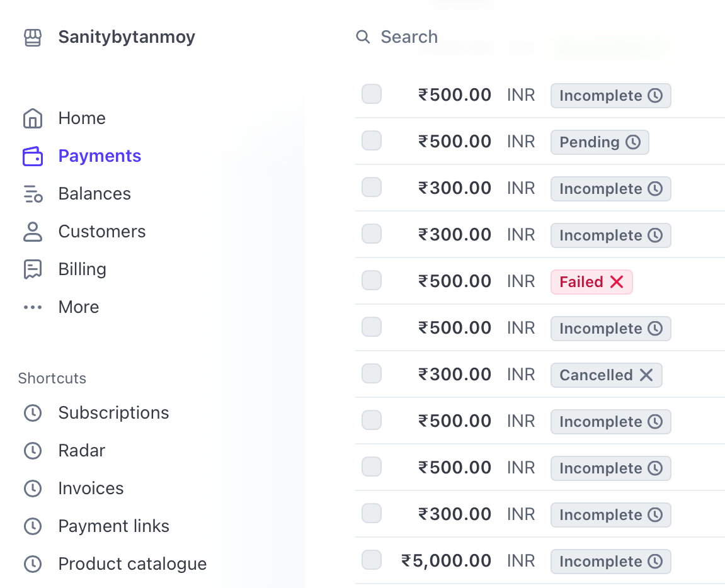
Task: Select the checkbox on the Failed payment row
Action: pos(371,281)
